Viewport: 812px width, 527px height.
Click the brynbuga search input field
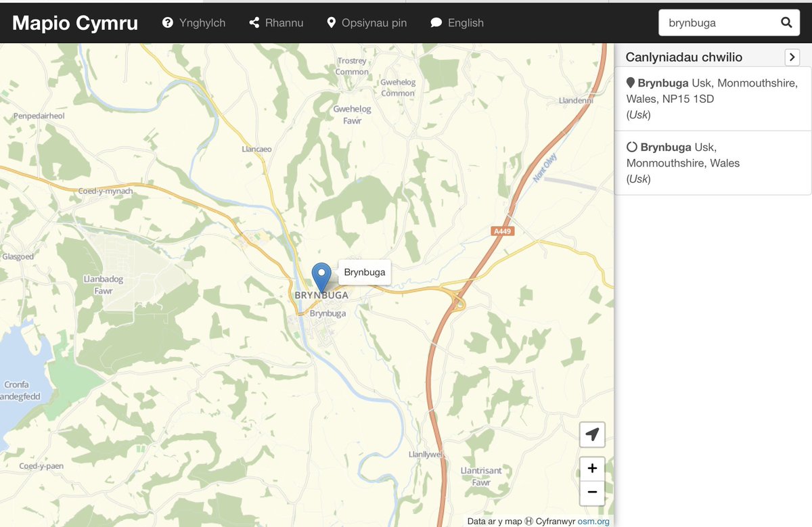point(719,22)
